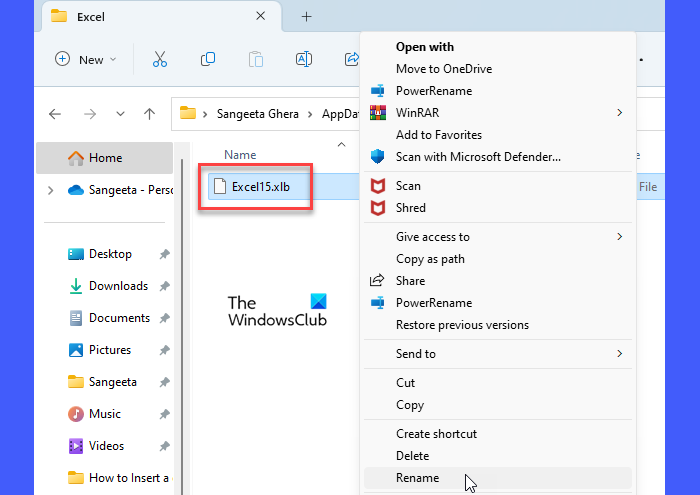Go up one folder level
Image resolution: width=700 pixels, height=495 pixels.
coord(150,114)
